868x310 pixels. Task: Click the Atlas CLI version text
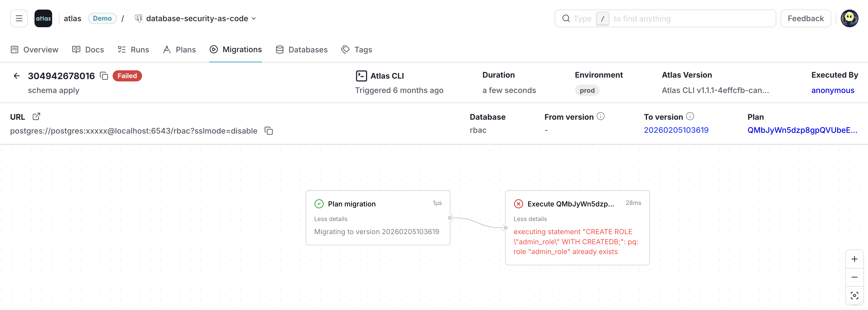[x=715, y=90]
